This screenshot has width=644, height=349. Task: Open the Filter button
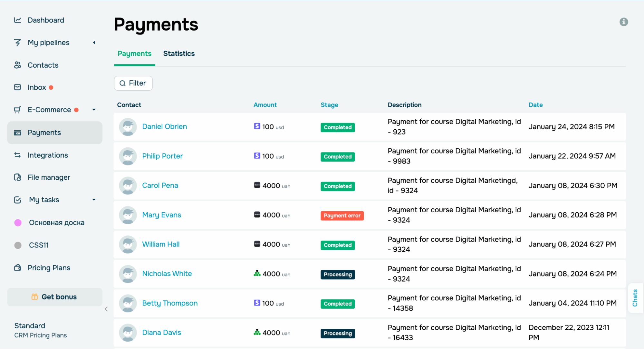click(133, 83)
